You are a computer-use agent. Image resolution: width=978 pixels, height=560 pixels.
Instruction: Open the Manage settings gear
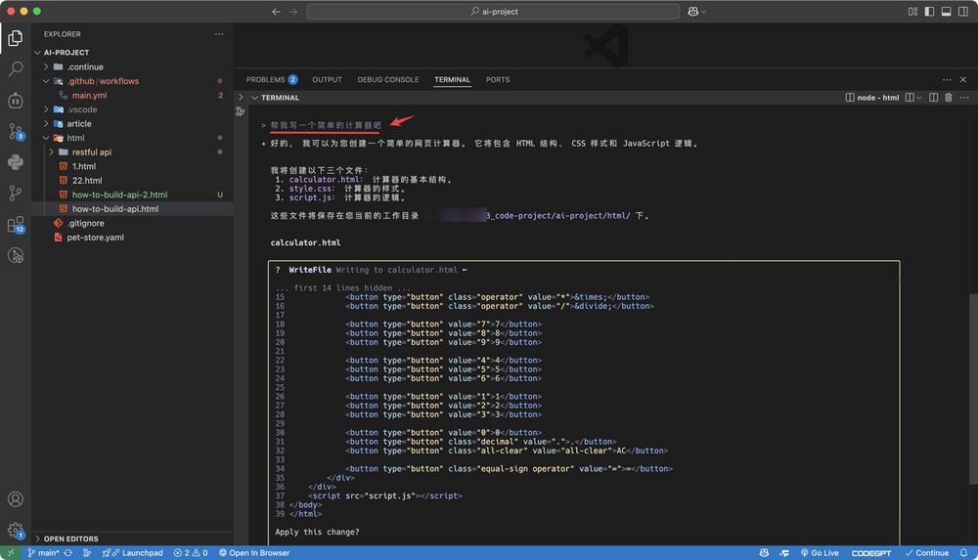(16, 531)
